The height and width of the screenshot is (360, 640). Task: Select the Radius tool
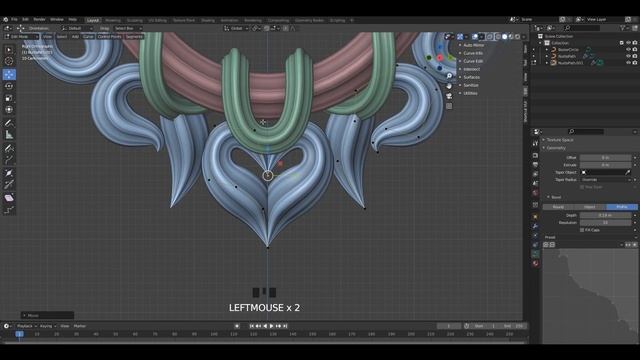9,173
